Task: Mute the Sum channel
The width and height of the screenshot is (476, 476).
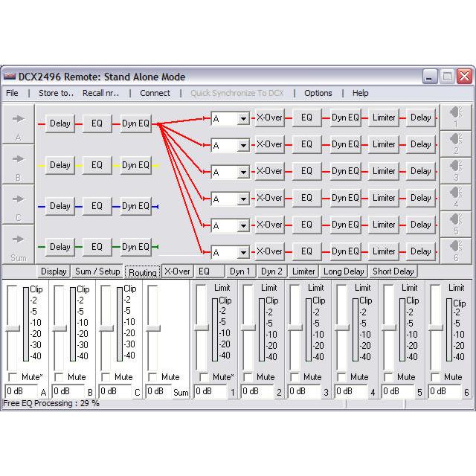Action: [152, 377]
